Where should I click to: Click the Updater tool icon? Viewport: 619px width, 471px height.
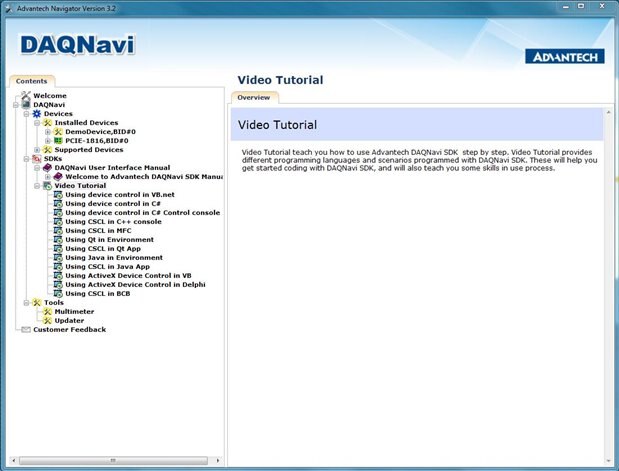tap(47, 321)
